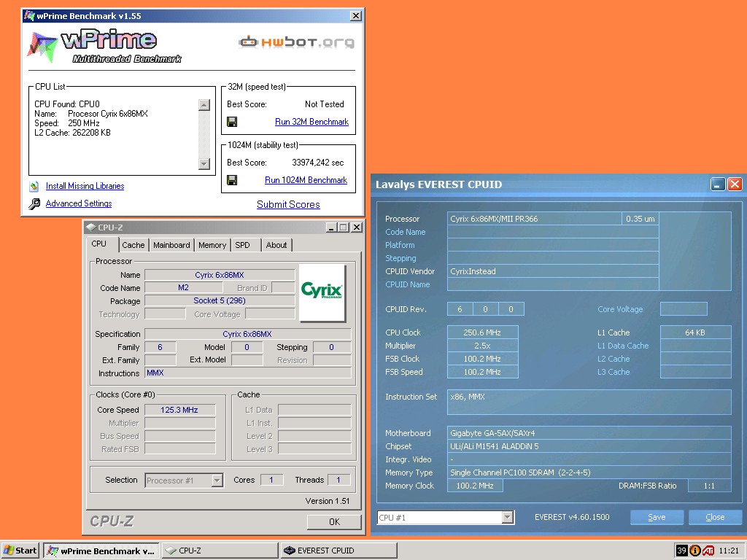Click the ULi/ALi M1541 ALADDiN 5 chipset field
The width and height of the screenshot is (747, 560).
[589, 447]
